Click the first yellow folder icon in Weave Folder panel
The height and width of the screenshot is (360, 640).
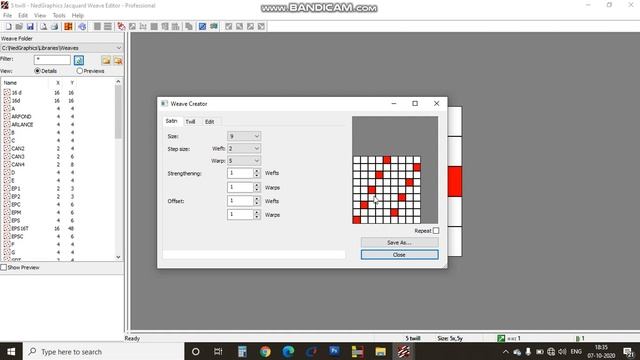point(106,60)
